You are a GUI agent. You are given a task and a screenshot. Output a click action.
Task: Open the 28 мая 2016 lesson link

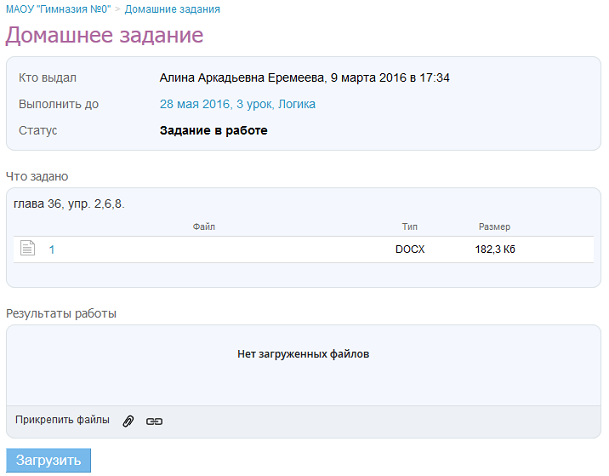point(237,104)
